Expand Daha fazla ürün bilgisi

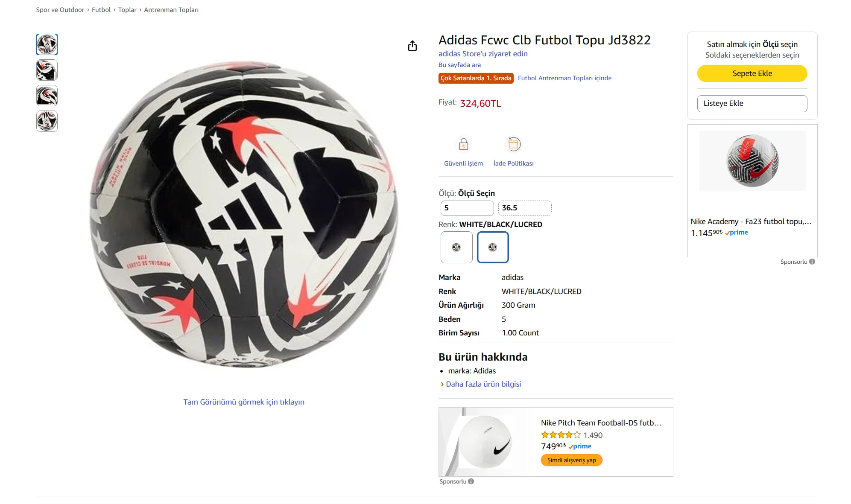(483, 384)
